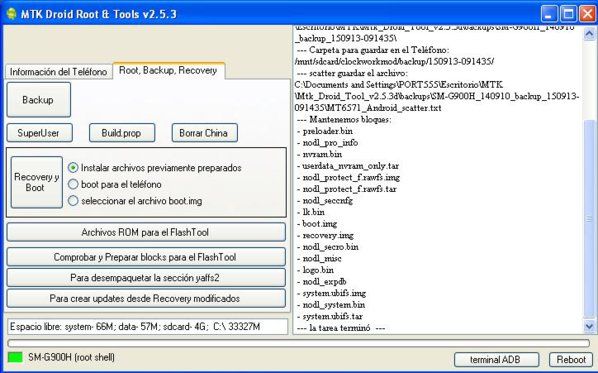Viewport: 598px width, 373px height.
Task: Click log line 'la tarea terminó'
Action: 341,328
